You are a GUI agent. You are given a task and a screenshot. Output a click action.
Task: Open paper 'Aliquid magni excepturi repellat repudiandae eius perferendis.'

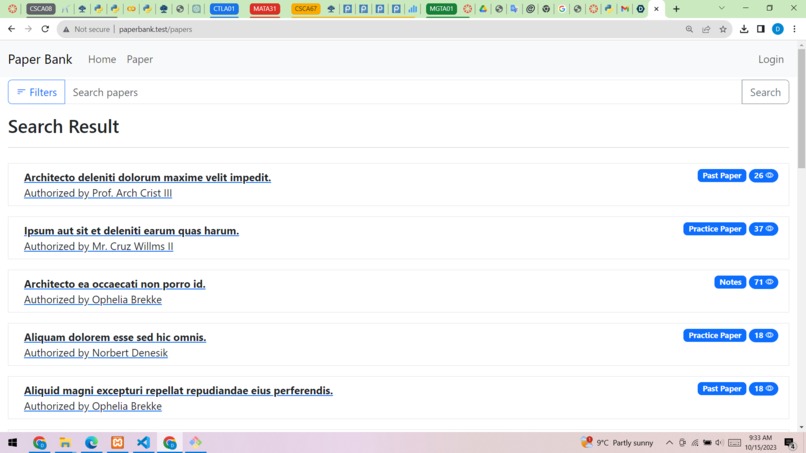click(178, 391)
